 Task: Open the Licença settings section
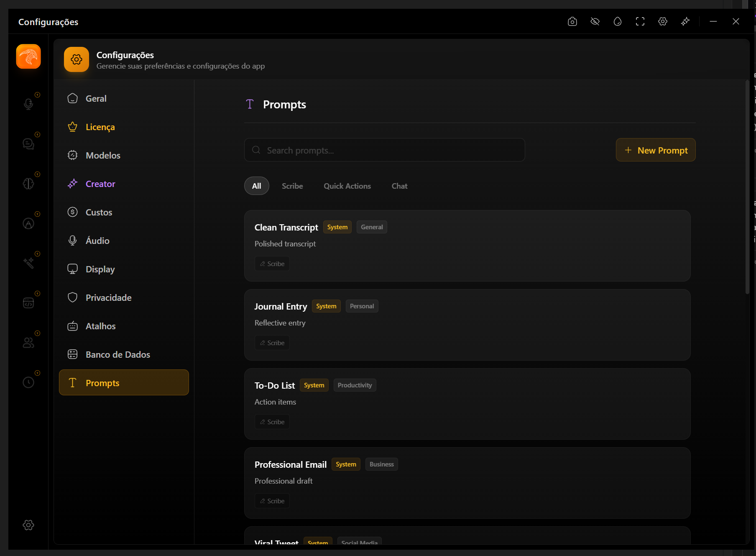pyautogui.click(x=124, y=127)
